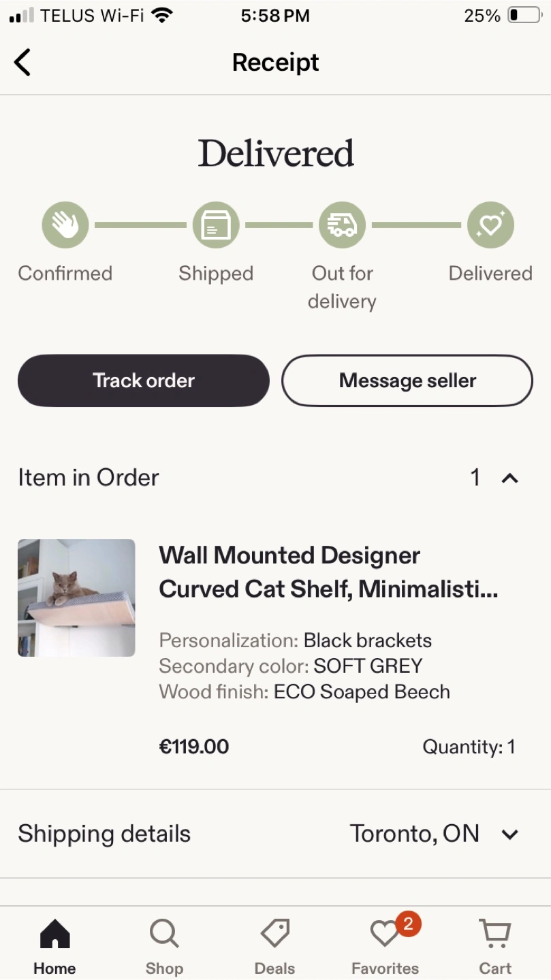Tap the Out for delivery truck icon
Screen dimensions: 551x980
pyautogui.click(x=342, y=225)
